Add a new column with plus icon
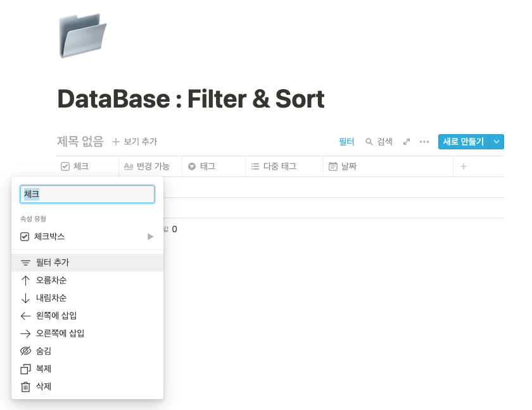Screen dimensions: 532x410 464,166
